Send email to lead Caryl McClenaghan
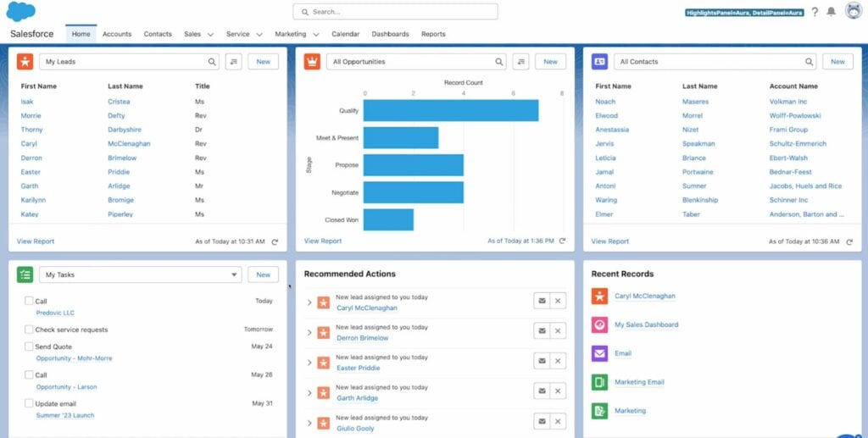Screen dimensions: 868x438 tap(542, 301)
